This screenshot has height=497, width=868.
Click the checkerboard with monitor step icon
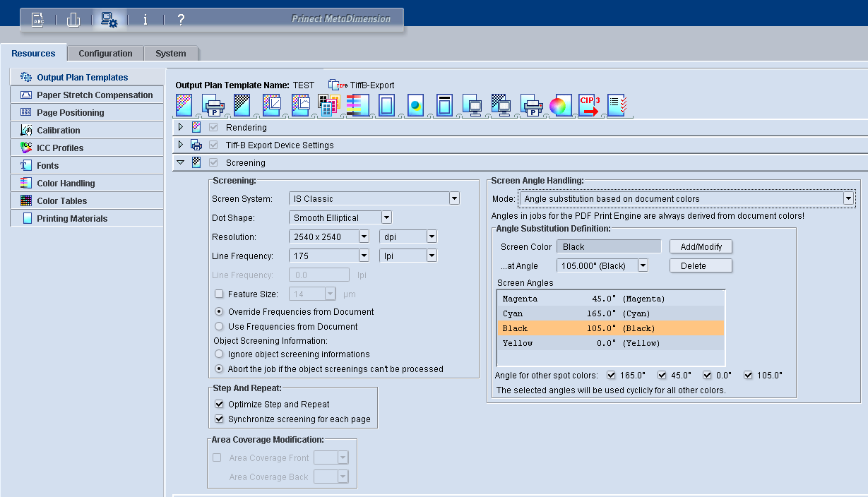coord(501,104)
